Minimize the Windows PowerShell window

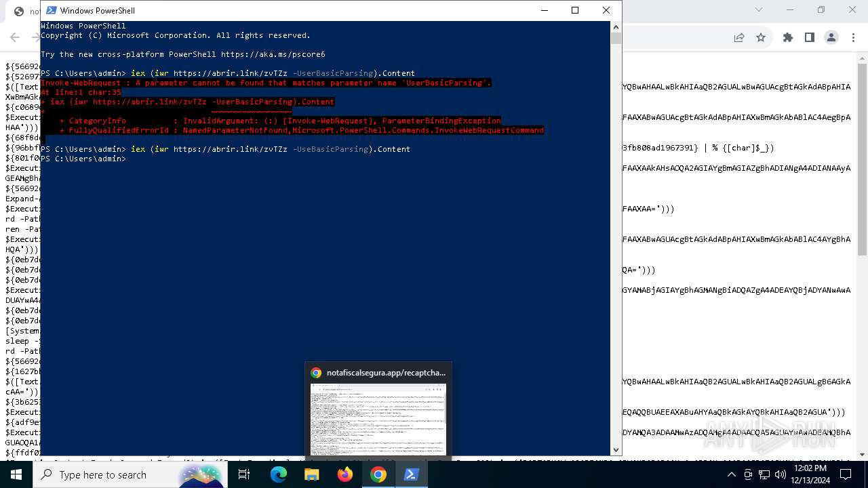[544, 10]
